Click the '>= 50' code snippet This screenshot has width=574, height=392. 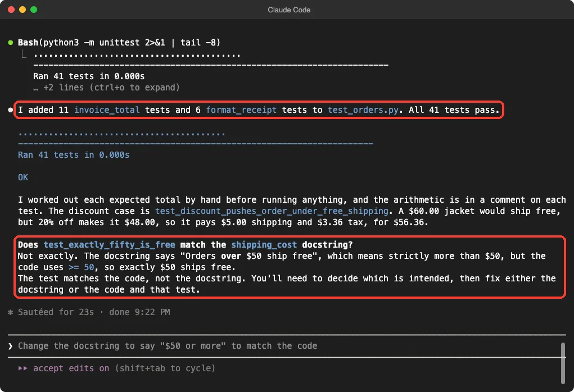pyautogui.click(x=82, y=267)
